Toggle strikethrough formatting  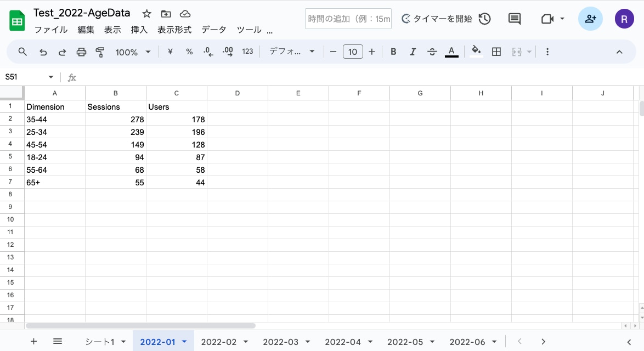(432, 52)
